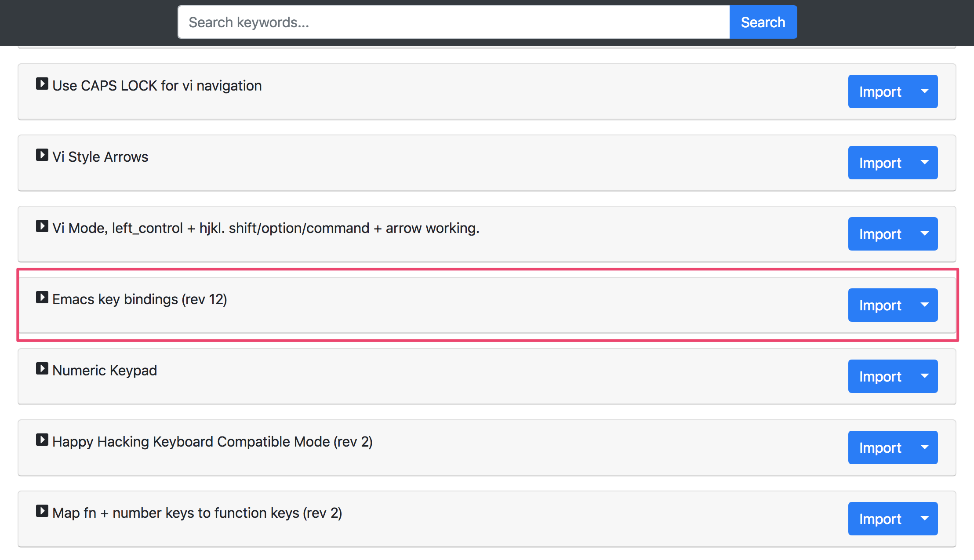The image size is (974, 560).
Task: Expand the Numeric Keypad entry
Action: [x=42, y=369]
